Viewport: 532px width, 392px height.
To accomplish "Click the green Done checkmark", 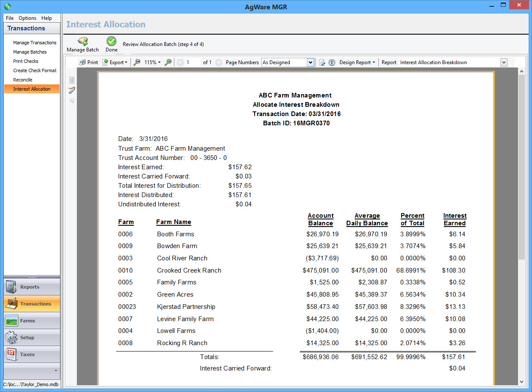I will [111, 41].
